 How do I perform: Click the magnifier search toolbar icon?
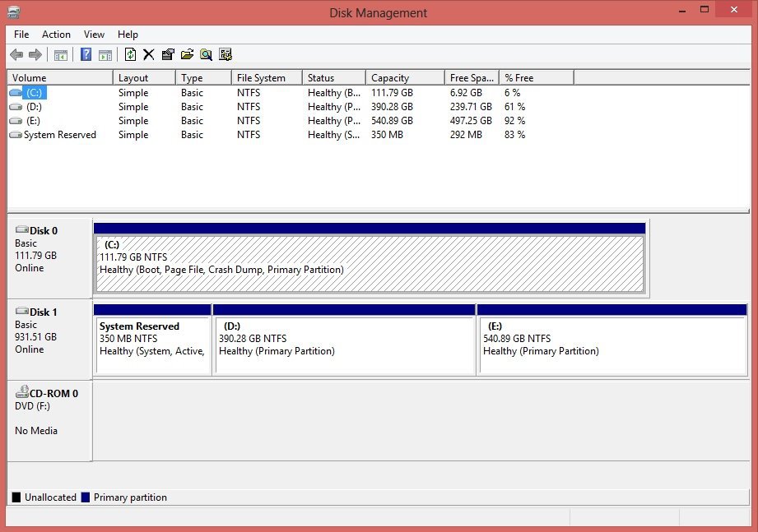click(206, 54)
